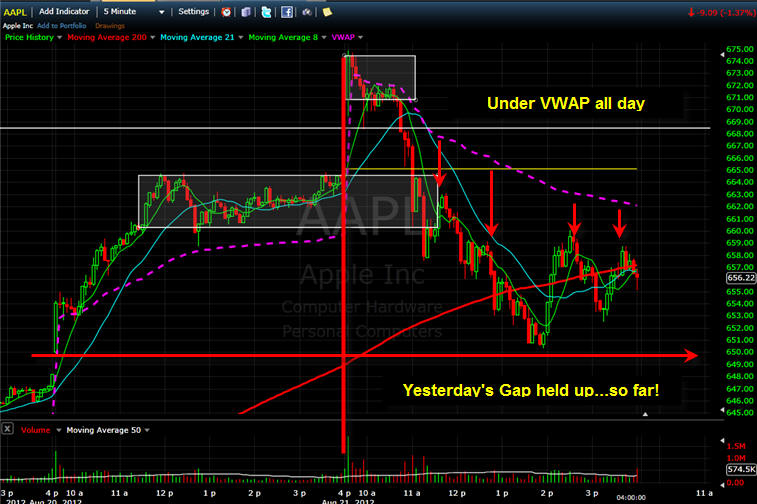Open the price alert alarm clock icon
Image resolution: width=757 pixels, height=504 pixels.
(x=226, y=12)
